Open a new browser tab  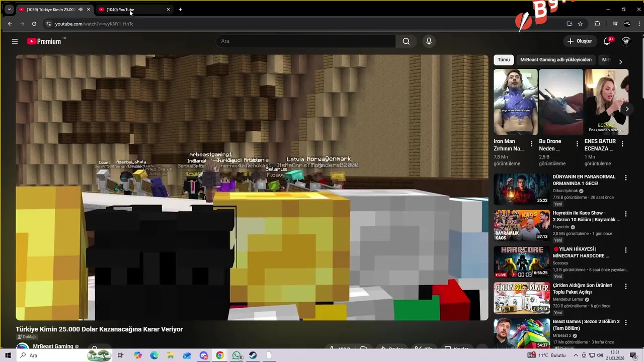click(x=180, y=9)
